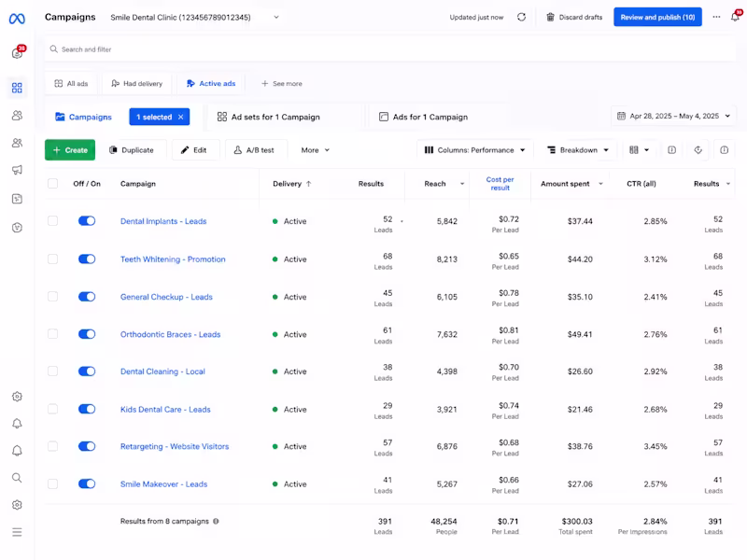Open the megaphone icon in the sidebar
Screen dimensions: 747x560
click(x=17, y=170)
